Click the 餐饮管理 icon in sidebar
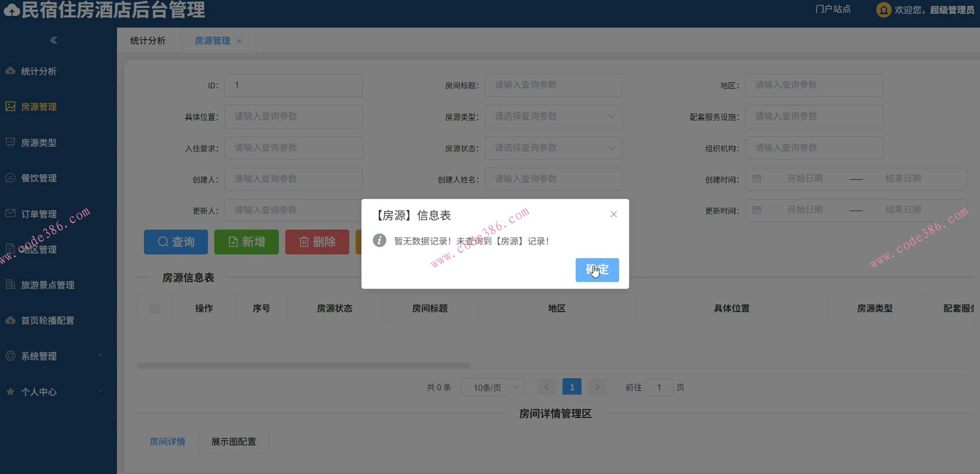This screenshot has width=980, height=474. [x=10, y=178]
